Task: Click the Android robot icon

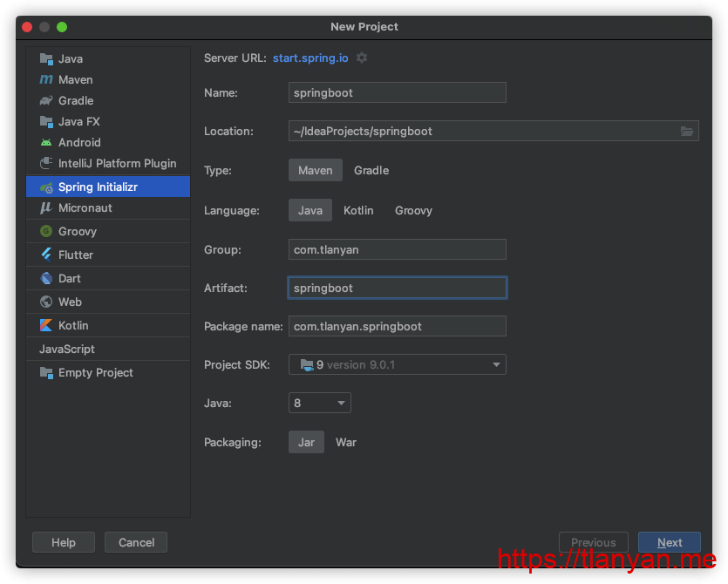Action: pos(46,142)
